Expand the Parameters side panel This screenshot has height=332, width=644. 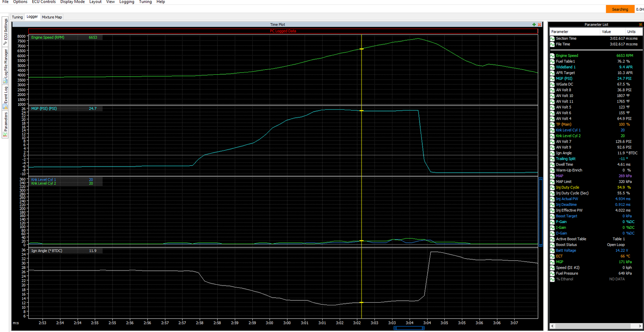coord(5,125)
